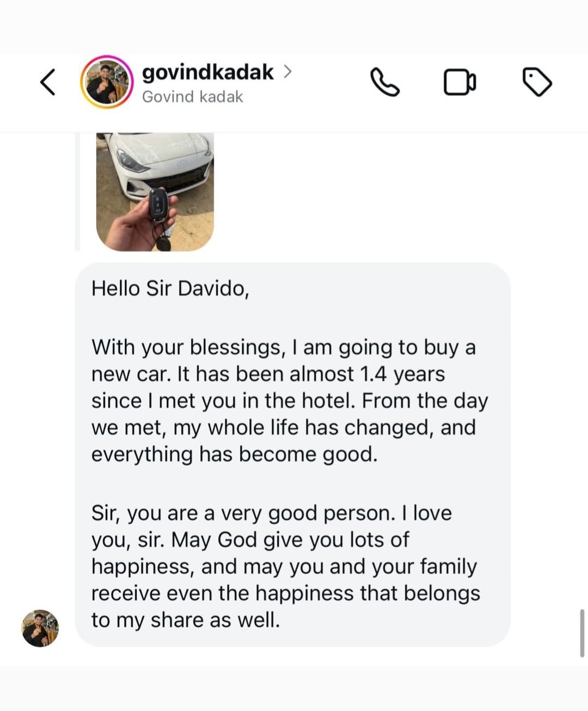
Task: Click the "Hello Sir Davido," greeting line
Action: pyautogui.click(x=170, y=289)
